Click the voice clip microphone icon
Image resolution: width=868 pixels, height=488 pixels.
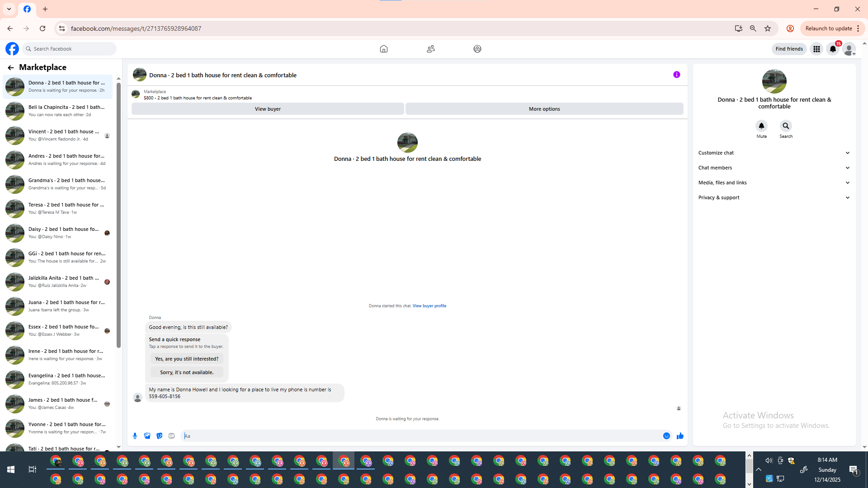coord(135,436)
